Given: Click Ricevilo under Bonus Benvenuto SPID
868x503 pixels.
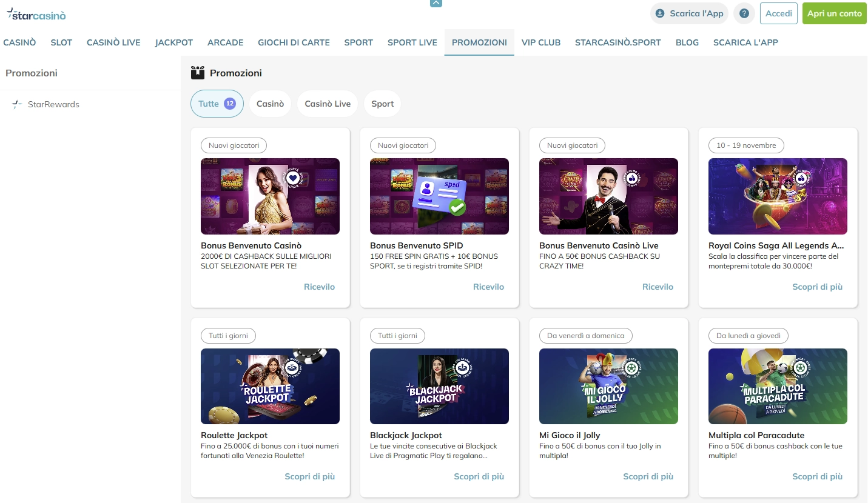Looking at the screenshot, I should click(x=489, y=286).
